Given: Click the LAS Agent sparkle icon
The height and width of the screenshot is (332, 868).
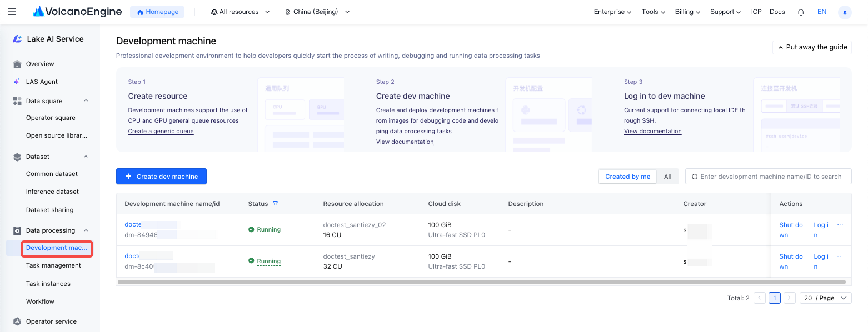Looking at the screenshot, I should pos(17,82).
